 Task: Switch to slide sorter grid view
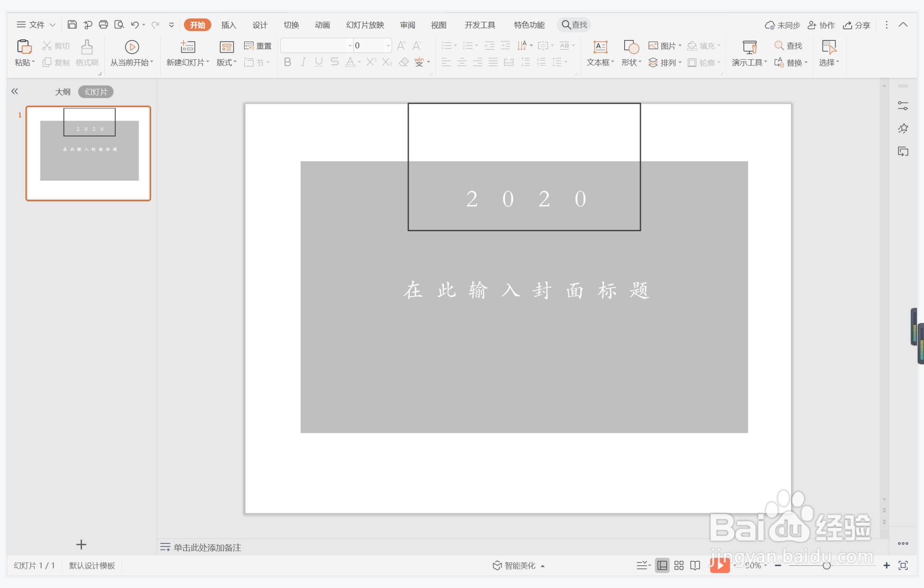[x=679, y=565]
